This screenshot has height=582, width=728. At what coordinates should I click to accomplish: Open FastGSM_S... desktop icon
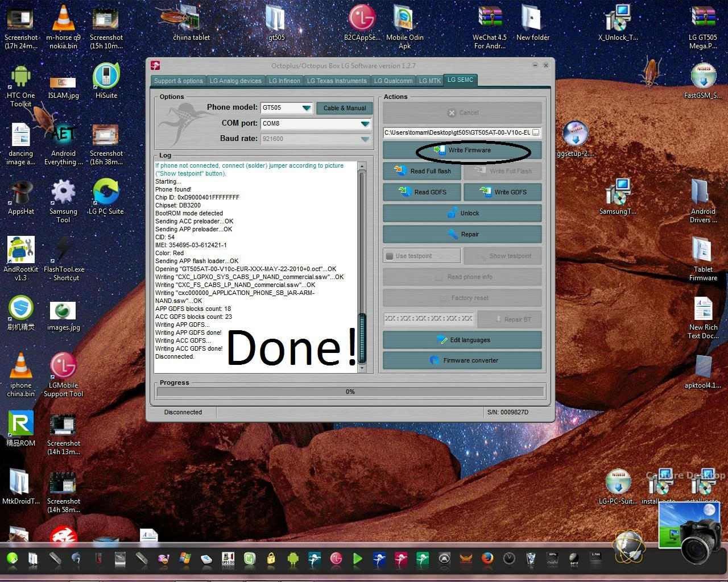point(703,81)
